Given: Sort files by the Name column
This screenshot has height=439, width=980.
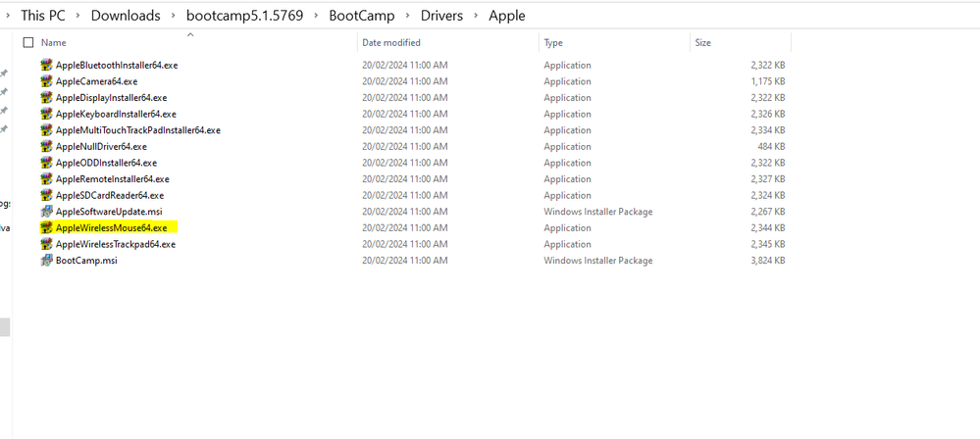Looking at the screenshot, I should pos(54,42).
